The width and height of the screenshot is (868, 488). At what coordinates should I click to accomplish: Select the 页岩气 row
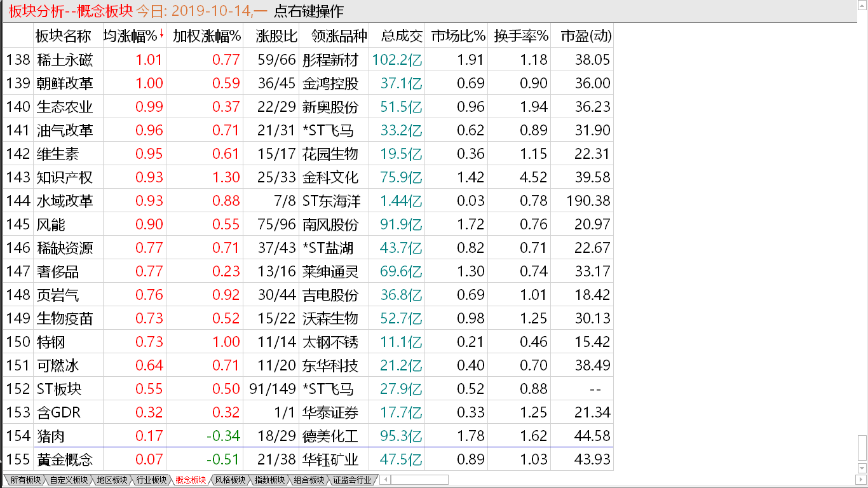(308, 295)
